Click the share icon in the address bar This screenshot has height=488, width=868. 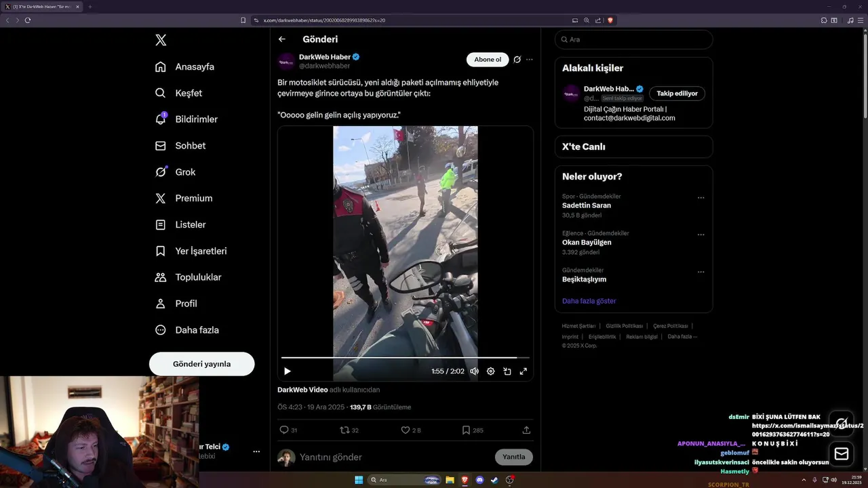598,20
